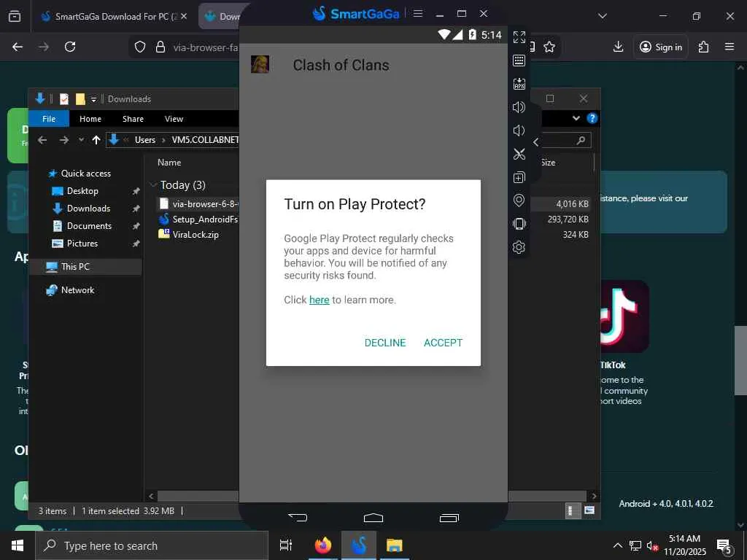Reload the Firefox page
The width and height of the screenshot is (747, 560).
[x=70, y=47]
